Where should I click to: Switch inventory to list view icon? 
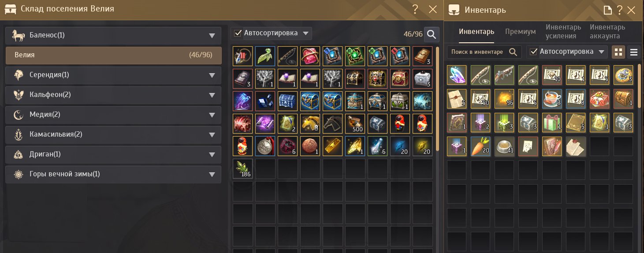click(x=634, y=52)
